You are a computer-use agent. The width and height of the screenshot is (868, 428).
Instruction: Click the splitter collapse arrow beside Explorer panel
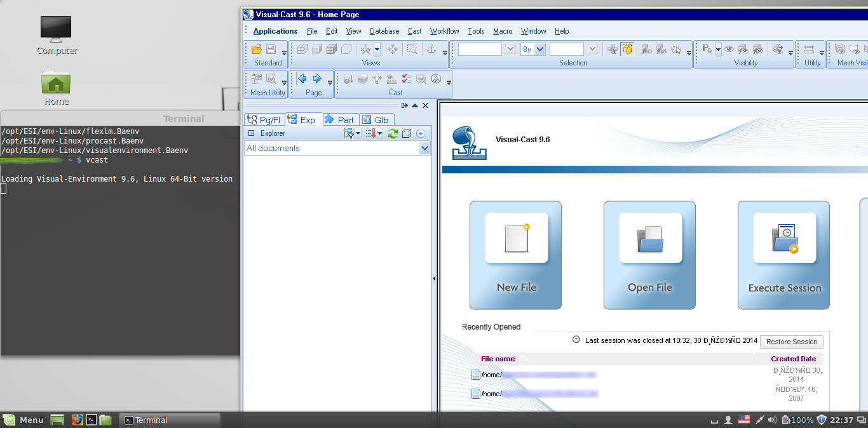434,278
